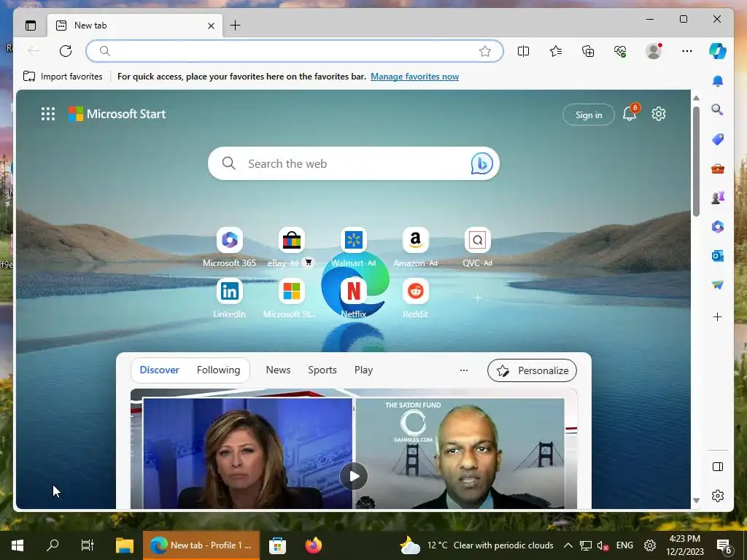Click the Personalize button
The width and height of the screenshot is (747, 560).
[x=532, y=370]
